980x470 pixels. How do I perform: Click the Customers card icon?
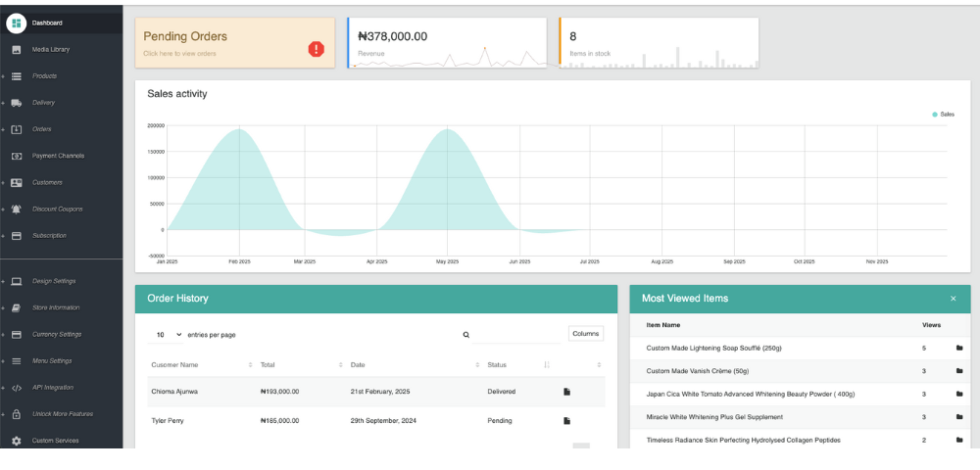17,183
